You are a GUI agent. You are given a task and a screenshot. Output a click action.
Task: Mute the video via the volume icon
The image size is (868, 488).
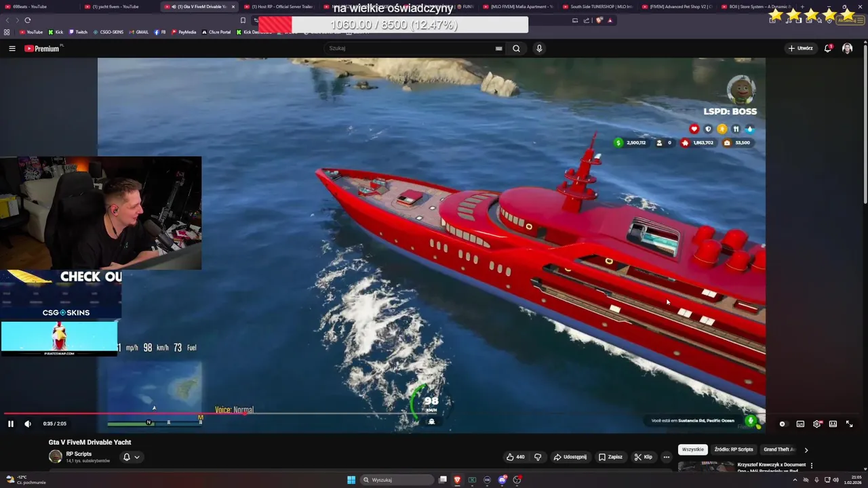pos(28,424)
